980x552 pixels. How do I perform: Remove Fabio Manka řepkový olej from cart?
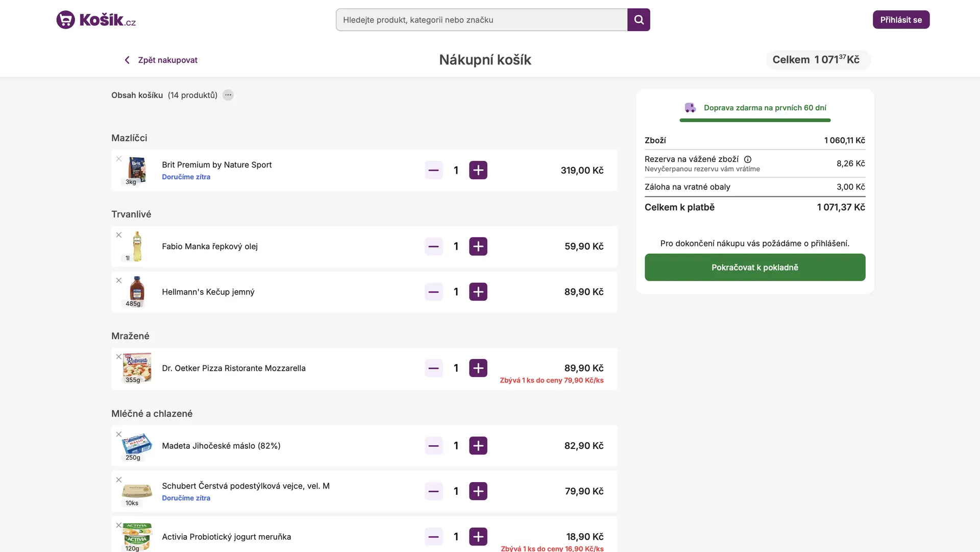pyautogui.click(x=119, y=235)
